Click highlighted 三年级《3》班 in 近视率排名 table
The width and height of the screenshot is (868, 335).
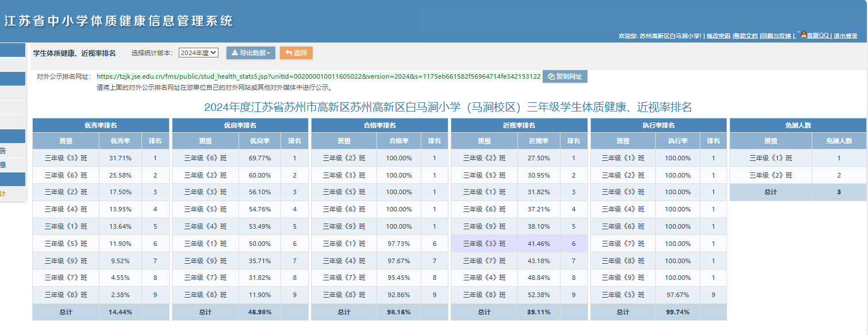[x=484, y=244]
